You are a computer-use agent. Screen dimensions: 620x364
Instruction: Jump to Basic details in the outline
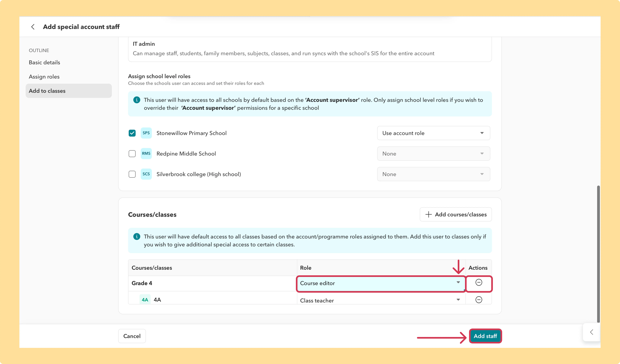click(x=45, y=62)
